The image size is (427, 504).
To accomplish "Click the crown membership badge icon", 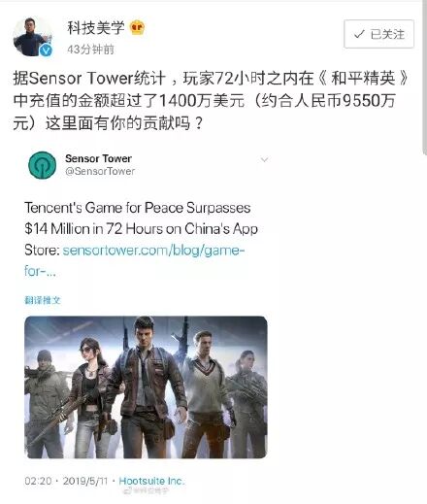I will (137, 28).
